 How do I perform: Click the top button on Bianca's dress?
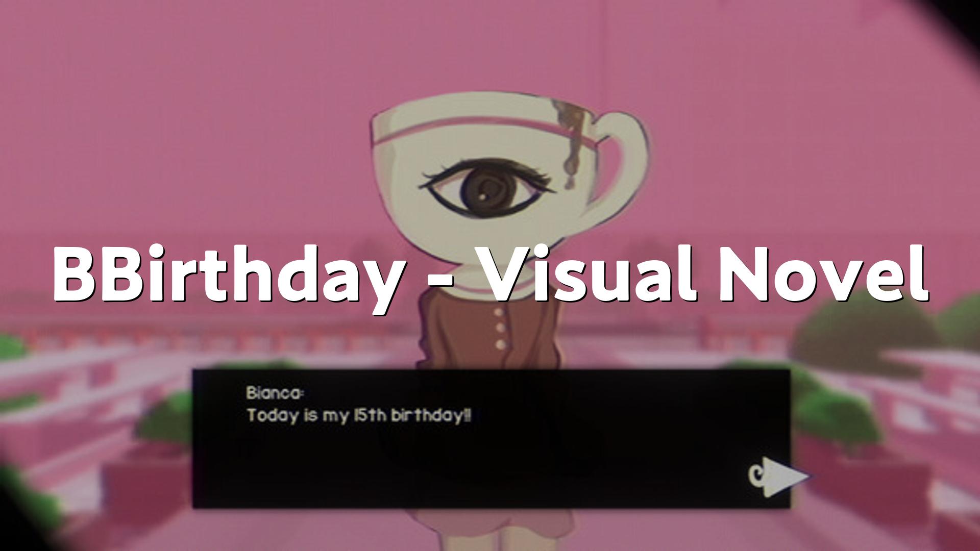(x=499, y=311)
